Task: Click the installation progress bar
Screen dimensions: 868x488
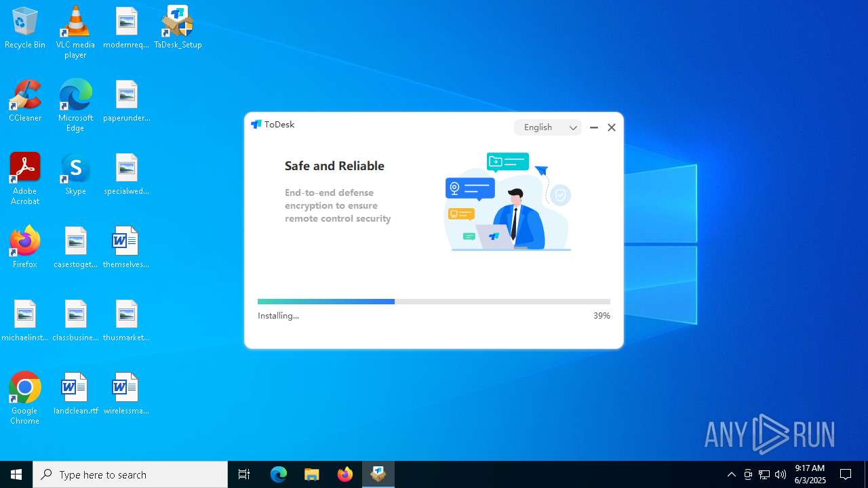Action: [434, 302]
